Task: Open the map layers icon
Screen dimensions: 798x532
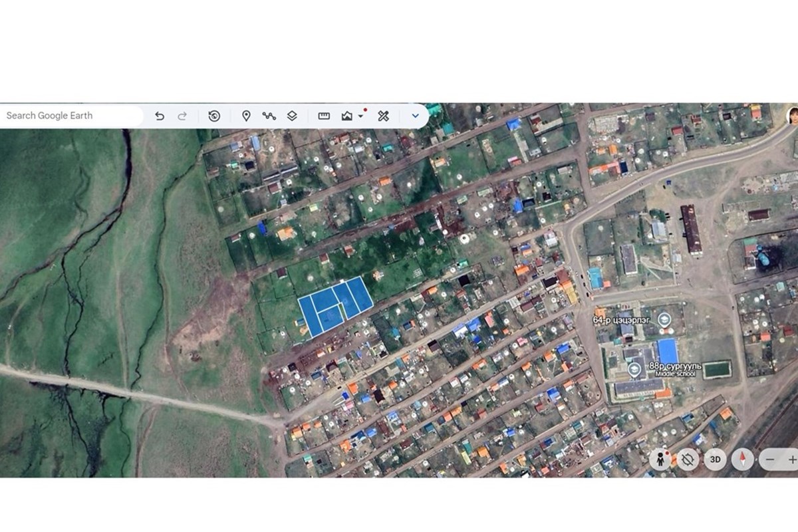Action: (x=292, y=116)
